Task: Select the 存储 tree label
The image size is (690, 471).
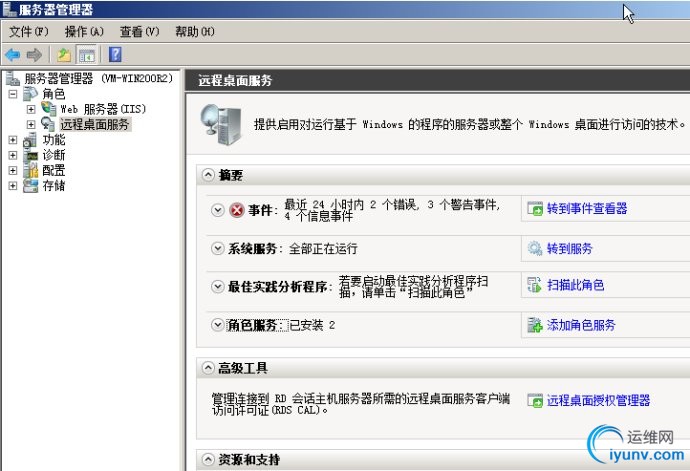Action: [x=54, y=186]
